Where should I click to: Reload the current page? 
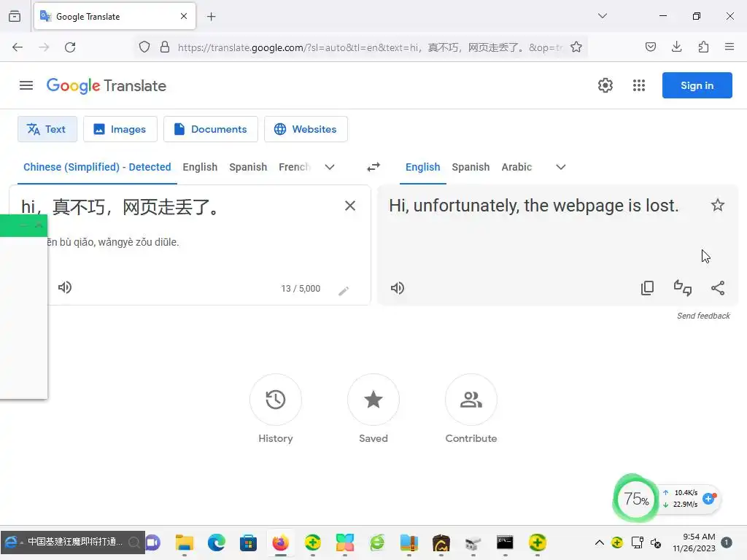point(70,47)
